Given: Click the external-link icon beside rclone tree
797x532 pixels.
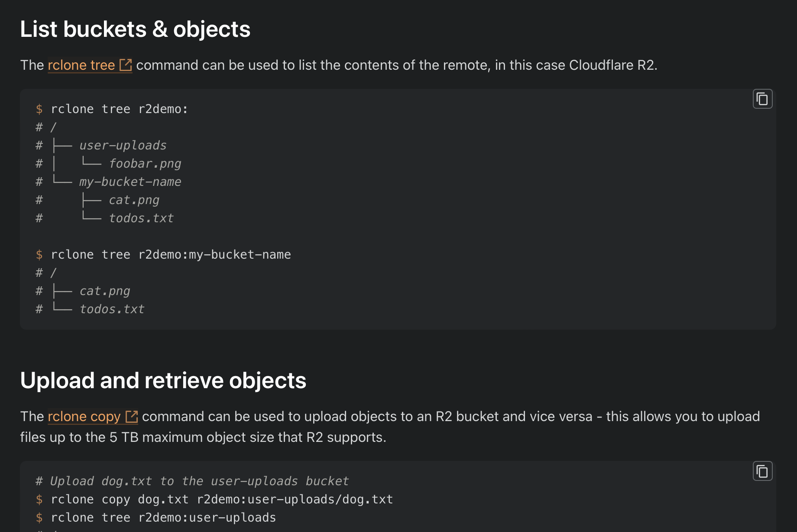Looking at the screenshot, I should (126, 64).
